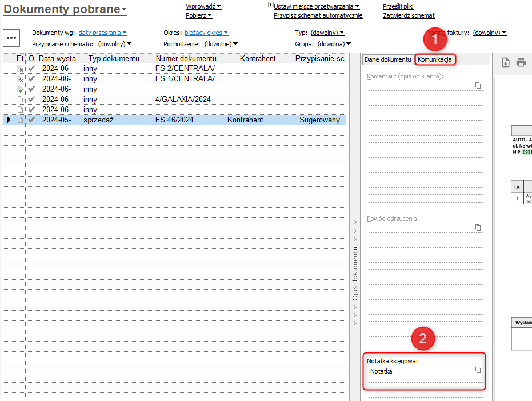532x401 pixels.
Task: Click the document icon in 4/GALAXIA/2024 row
Action: 21,100
